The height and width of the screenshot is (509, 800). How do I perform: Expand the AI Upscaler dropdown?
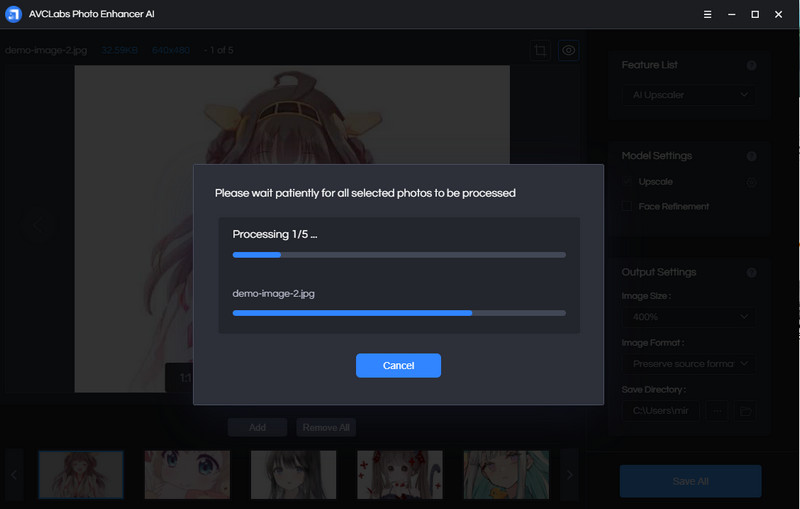[x=689, y=95]
